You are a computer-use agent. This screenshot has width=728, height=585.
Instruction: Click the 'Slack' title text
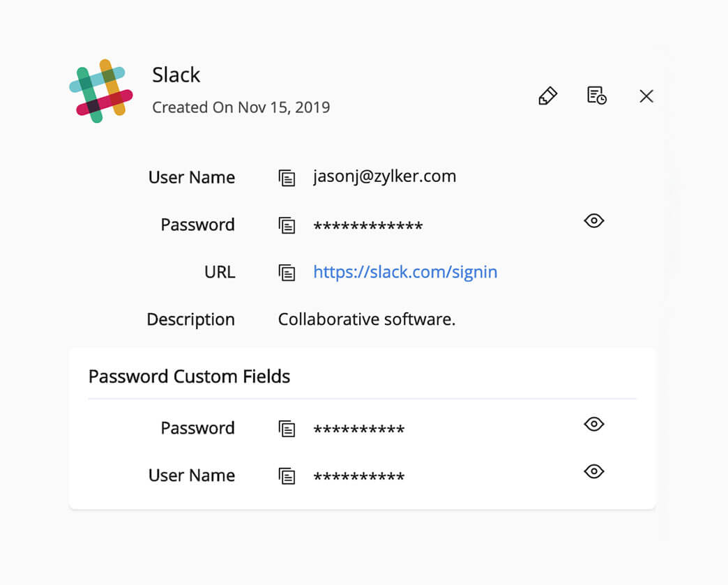coord(176,75)
